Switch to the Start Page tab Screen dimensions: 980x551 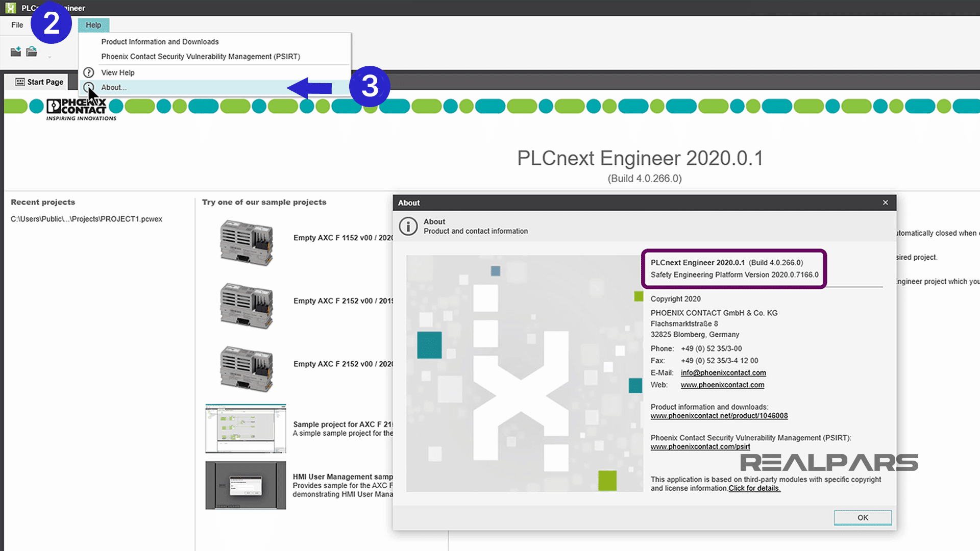(x=39, y=82)
